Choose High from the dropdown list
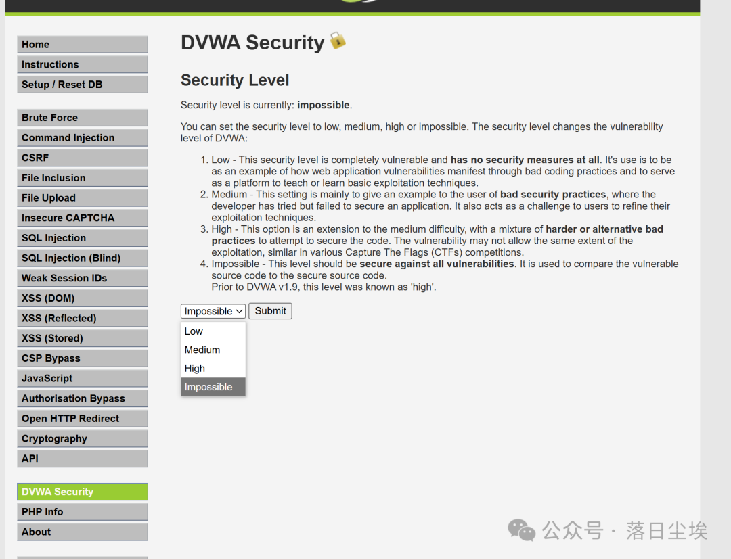Screen dimensions: 731x560 213,369
